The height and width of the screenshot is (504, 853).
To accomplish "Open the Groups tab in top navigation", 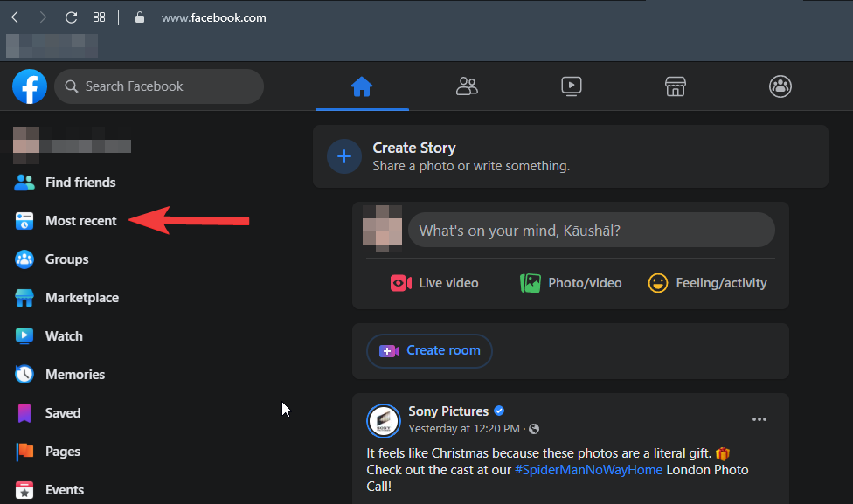I will click(780, 86).
